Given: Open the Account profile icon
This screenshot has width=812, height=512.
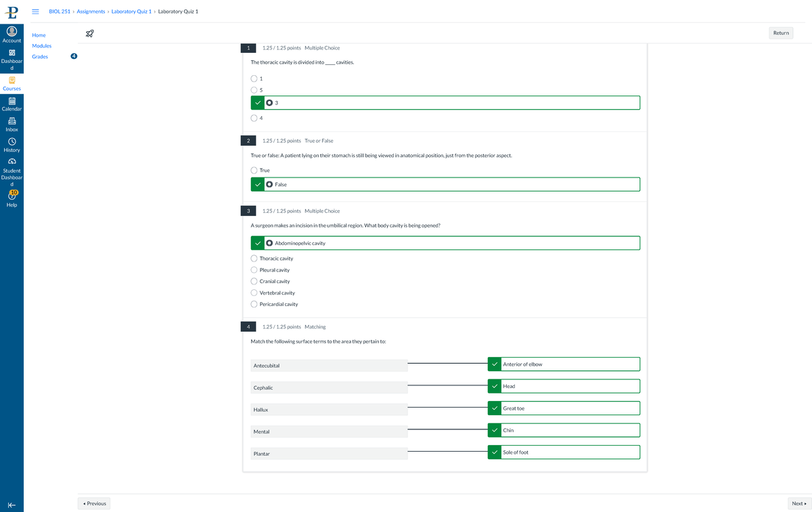Looking at the screenshot, I should point(12,32).
